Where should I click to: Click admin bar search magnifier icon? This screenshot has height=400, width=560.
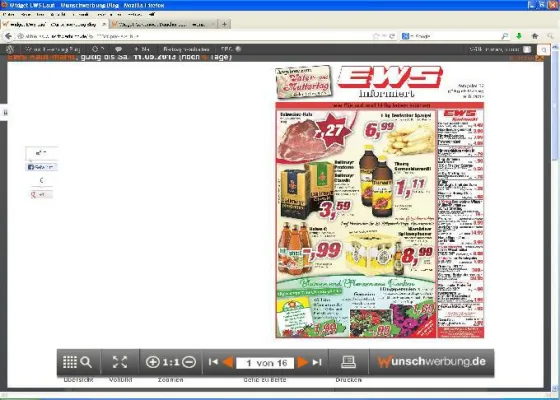pyautogui.click(x=544, y=50)
